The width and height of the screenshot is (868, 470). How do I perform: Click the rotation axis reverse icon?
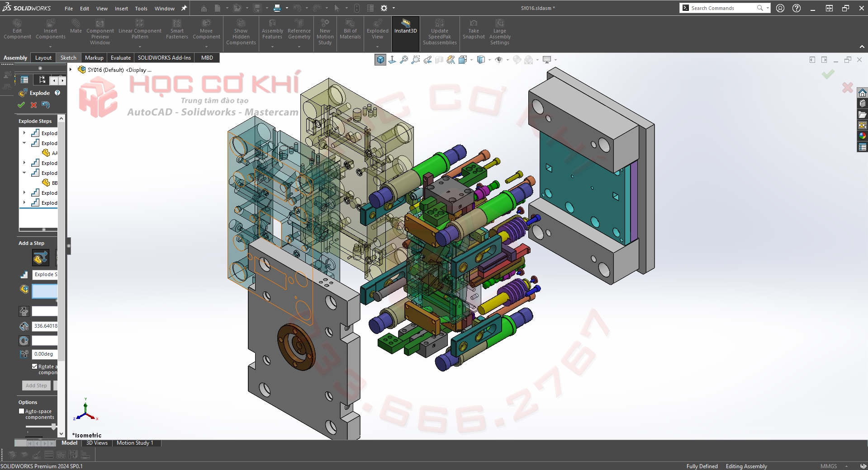(24, 341)
